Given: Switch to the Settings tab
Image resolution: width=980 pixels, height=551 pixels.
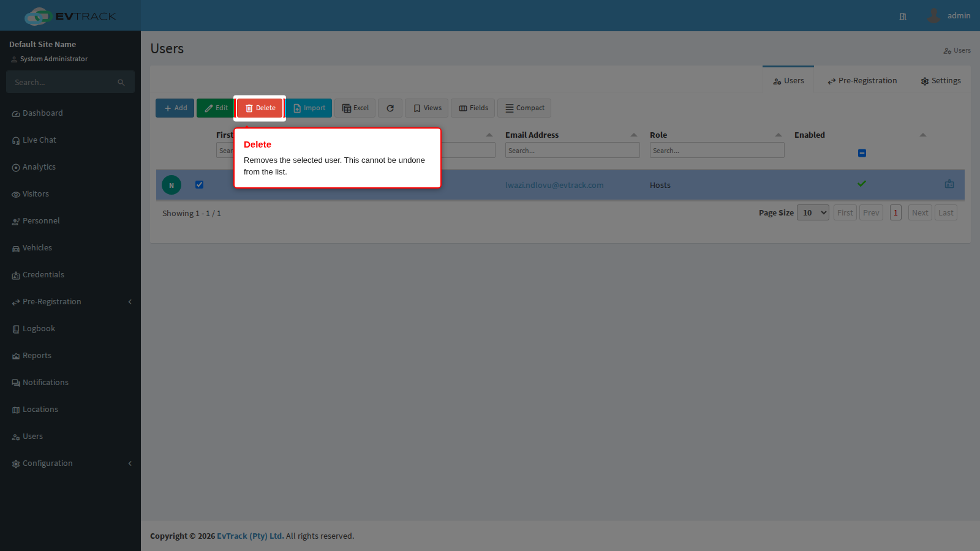Looking at the screenshot, I should 941,81.
